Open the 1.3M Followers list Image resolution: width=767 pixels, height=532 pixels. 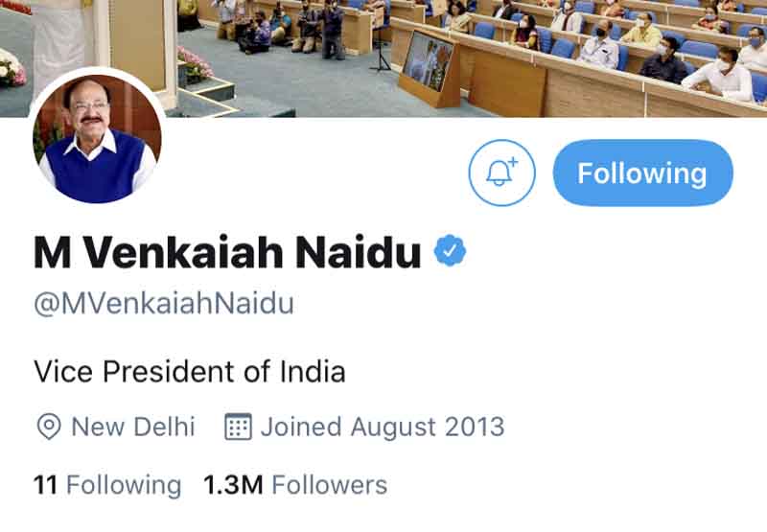[x=295, y=485]
